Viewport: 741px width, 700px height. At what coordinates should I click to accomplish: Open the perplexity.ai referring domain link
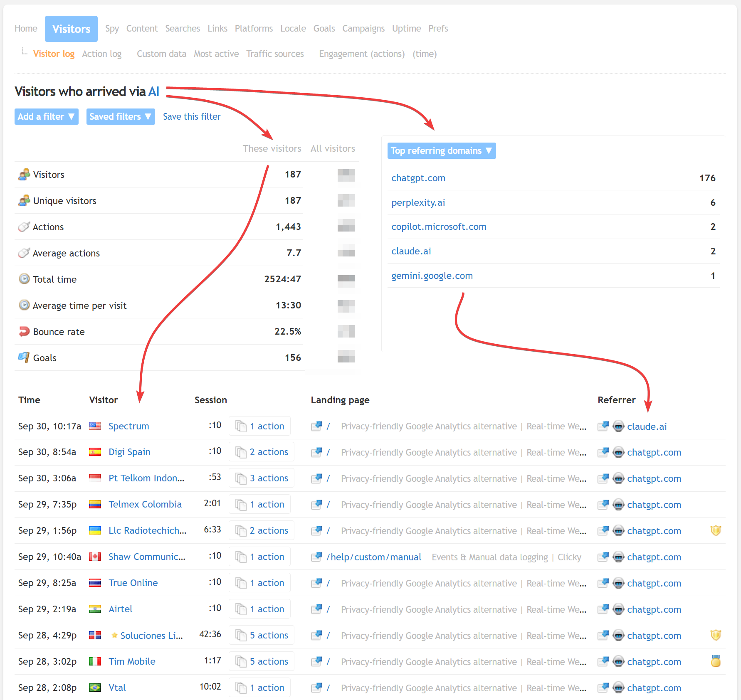pos(418,202)
